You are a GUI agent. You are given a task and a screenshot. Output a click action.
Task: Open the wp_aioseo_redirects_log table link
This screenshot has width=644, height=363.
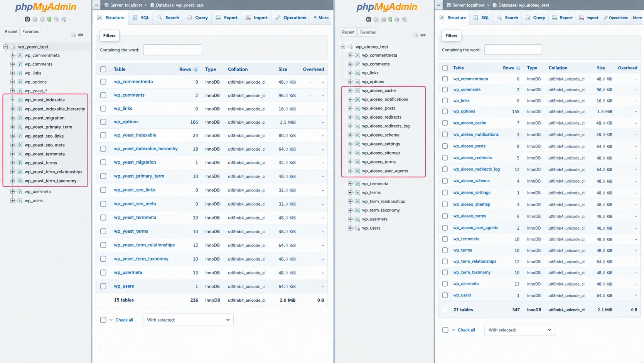(476, 169)
